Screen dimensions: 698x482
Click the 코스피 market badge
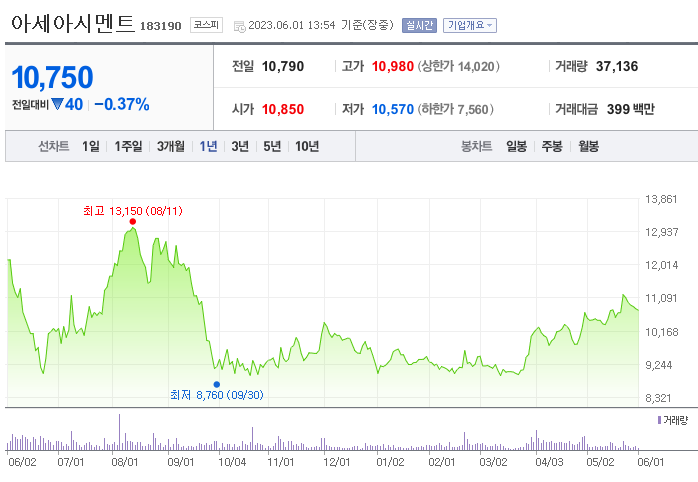(x=206, y=25)
